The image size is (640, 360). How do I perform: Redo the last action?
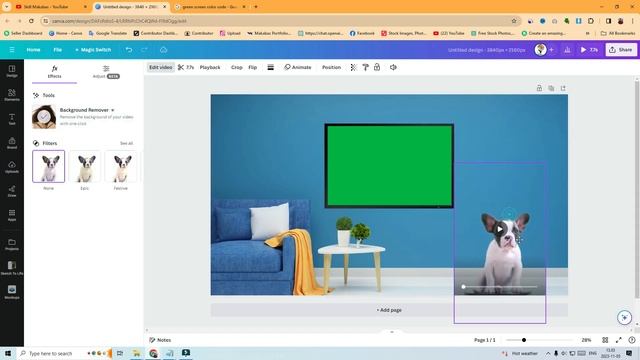[x=144, y=50]
